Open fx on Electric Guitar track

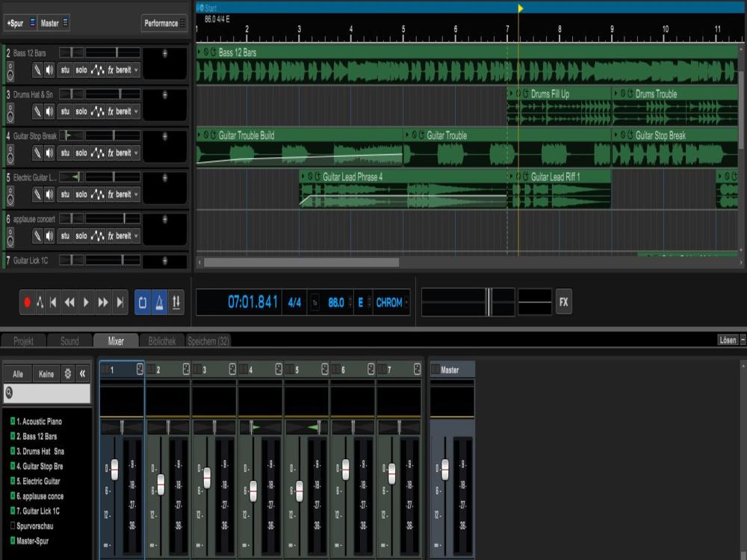point(111,194)
